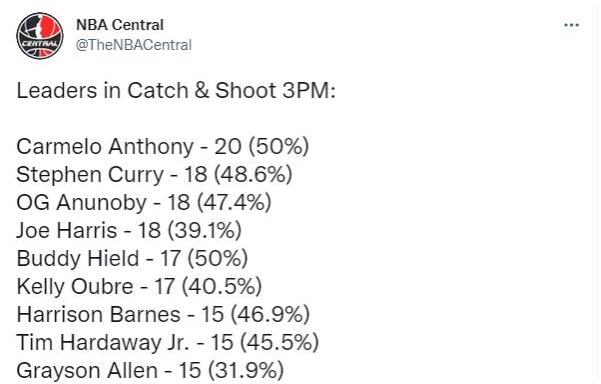Click the 45.5% figure beside Tim Hardaway Jr.

tap(279, 342)
